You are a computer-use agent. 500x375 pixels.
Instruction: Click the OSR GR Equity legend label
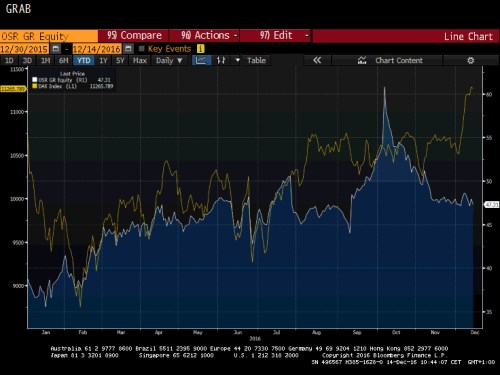pos(63,80)
